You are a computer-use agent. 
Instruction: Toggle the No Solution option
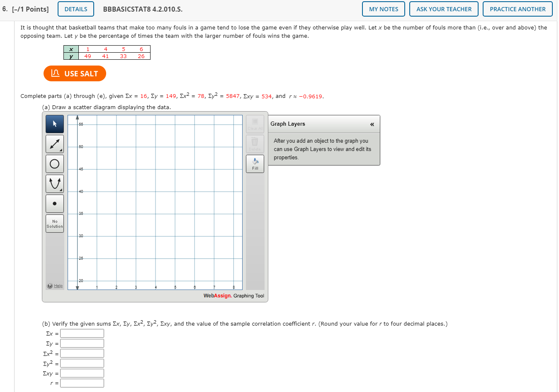[x=54, y=223]
